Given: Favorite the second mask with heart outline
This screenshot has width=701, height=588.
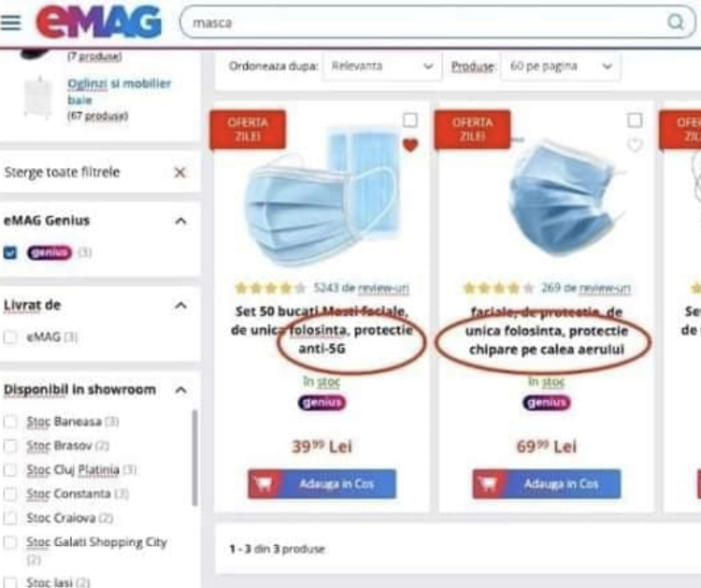Looking at the screenshot, I should pyautogui.click(x=635, y=145).
